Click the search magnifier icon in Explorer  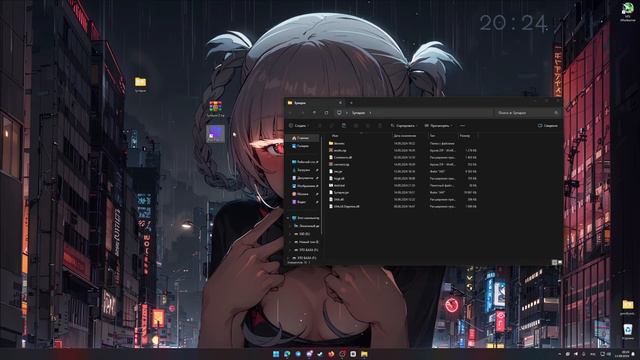tap(556, 113)
